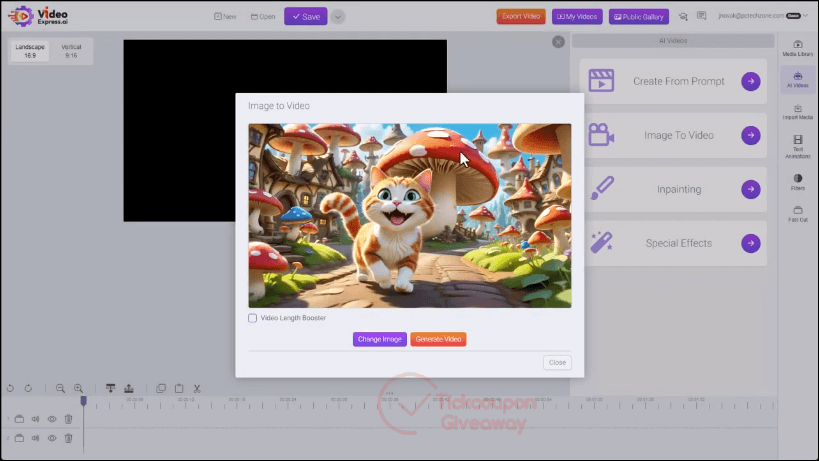Click the New project button
This screenshot has width=819, height=461.
pos(225,17)
